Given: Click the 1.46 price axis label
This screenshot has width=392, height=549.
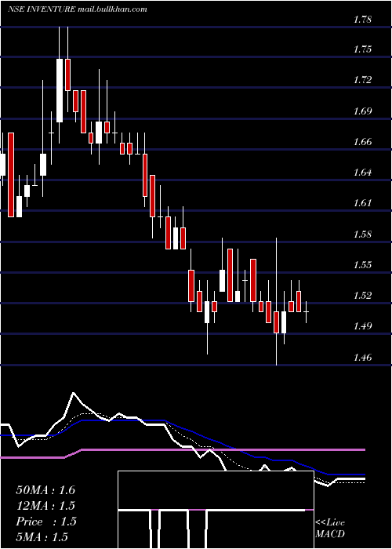Looking at the screenshot, I should 362,358.
